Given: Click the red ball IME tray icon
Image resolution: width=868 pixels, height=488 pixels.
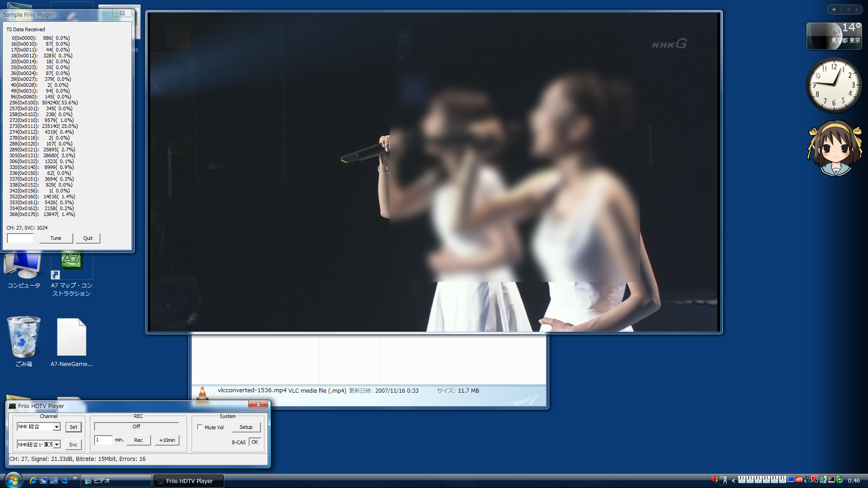Looking at the screenshot, I should 714,479.
